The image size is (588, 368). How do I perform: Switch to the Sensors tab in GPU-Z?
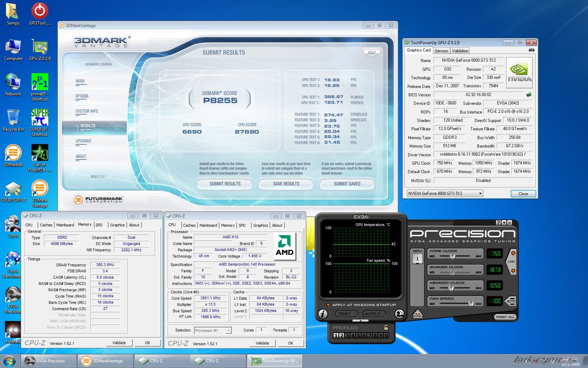(x=441, y=51)
